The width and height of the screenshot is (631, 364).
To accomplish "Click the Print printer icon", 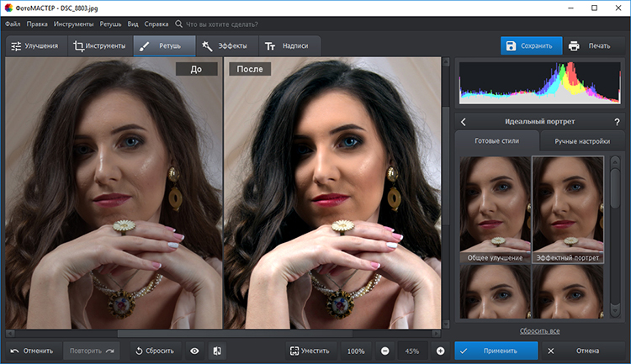I will tap(574, 45).
